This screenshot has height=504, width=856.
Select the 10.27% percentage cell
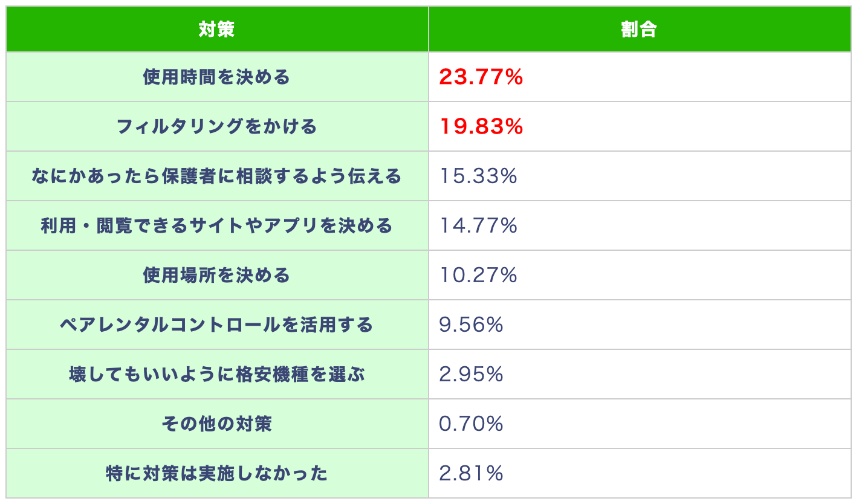click(478, 276)
